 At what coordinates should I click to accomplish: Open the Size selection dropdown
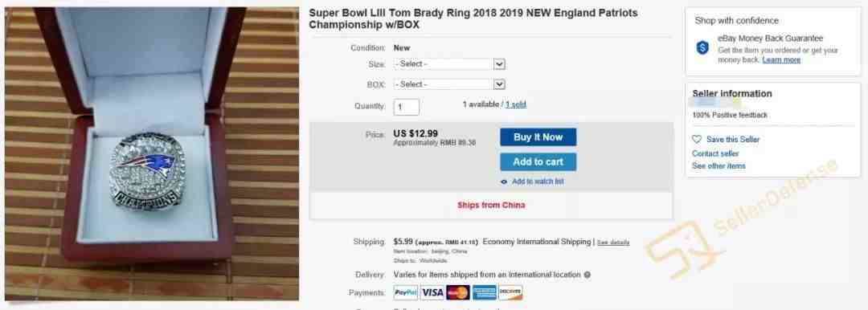tap(449, 64)
